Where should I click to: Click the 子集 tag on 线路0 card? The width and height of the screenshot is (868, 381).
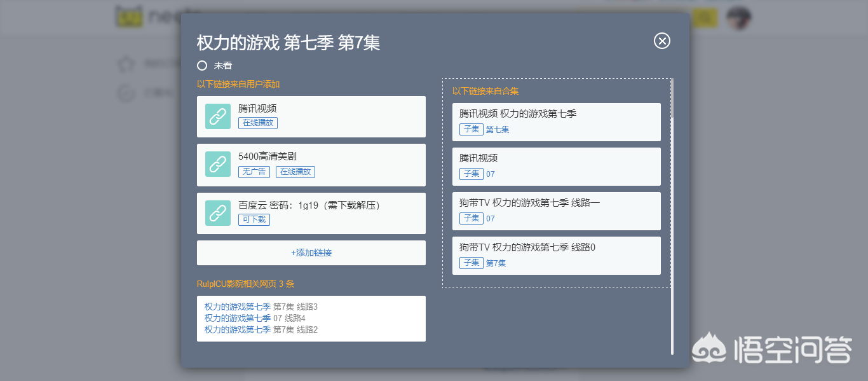click(x=471, y=263)
